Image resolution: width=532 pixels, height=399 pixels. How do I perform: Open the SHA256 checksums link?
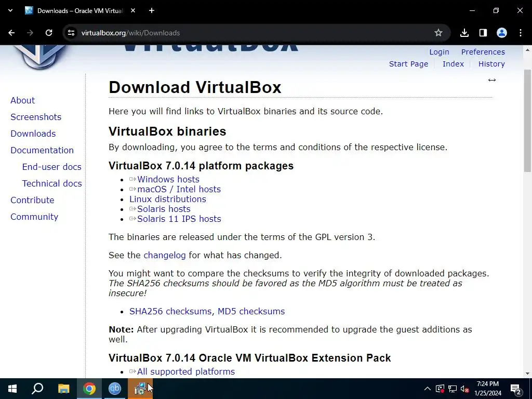pyautogui.click(x=170, y=311)
